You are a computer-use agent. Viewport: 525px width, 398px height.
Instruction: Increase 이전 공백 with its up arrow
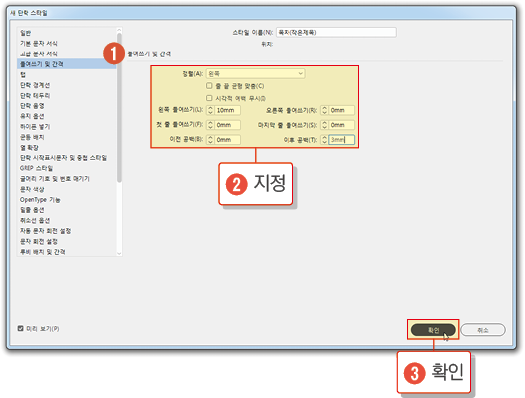[x=210, y=137]
